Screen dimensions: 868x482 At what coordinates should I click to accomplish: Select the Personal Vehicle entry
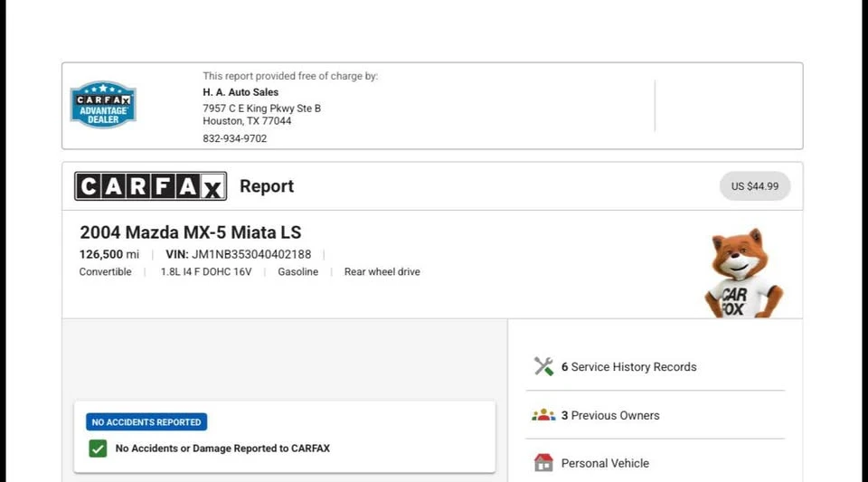coord(605,463)
